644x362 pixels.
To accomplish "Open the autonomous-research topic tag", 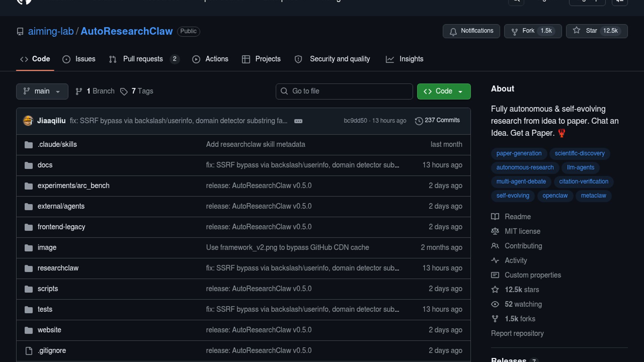I will click(525, 168).
